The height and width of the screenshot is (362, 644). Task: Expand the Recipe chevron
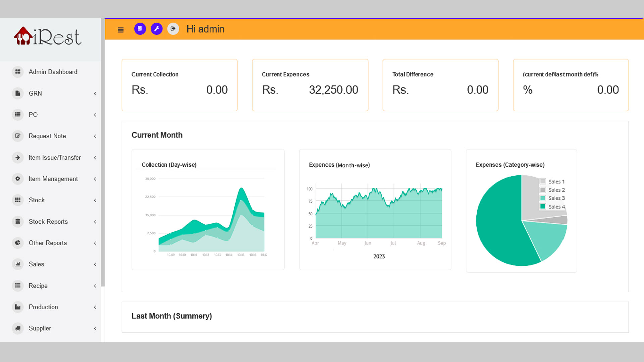click(95, 286)
